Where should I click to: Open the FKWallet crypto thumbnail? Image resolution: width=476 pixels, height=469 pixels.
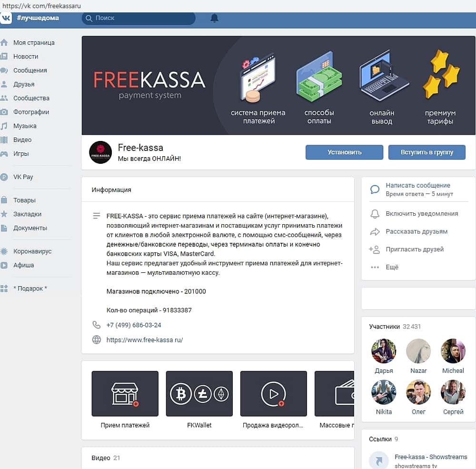pyautogui.click(x=199, y=394)
